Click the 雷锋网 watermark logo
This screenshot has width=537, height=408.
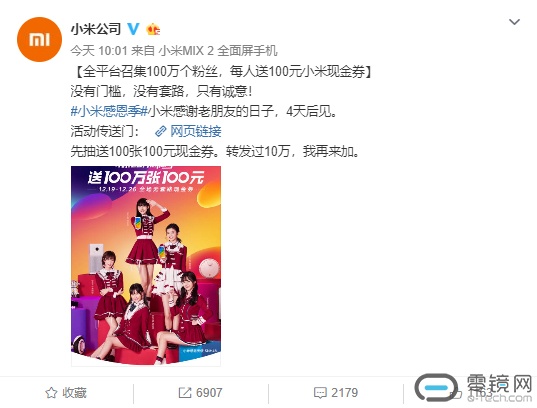tap(474, 388)
